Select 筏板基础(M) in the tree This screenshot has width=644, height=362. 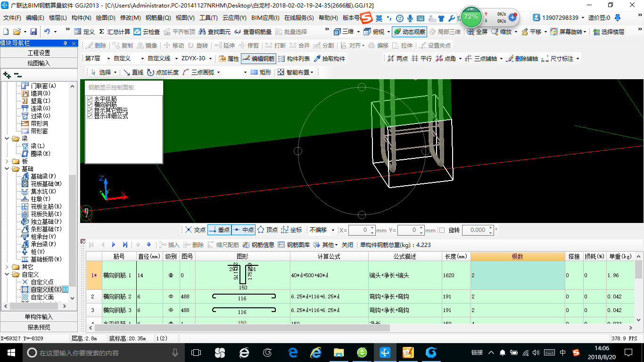coord(41,184)
